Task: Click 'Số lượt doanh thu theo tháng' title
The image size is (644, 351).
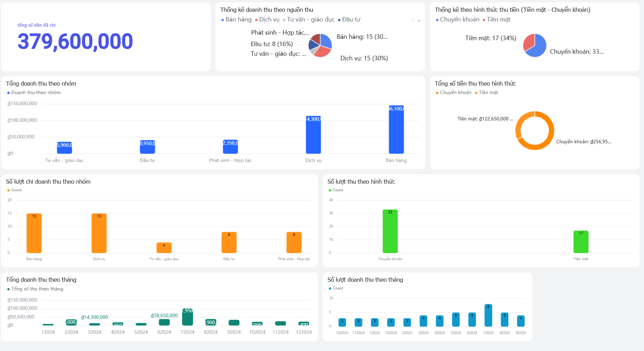Action: point(365,280)
